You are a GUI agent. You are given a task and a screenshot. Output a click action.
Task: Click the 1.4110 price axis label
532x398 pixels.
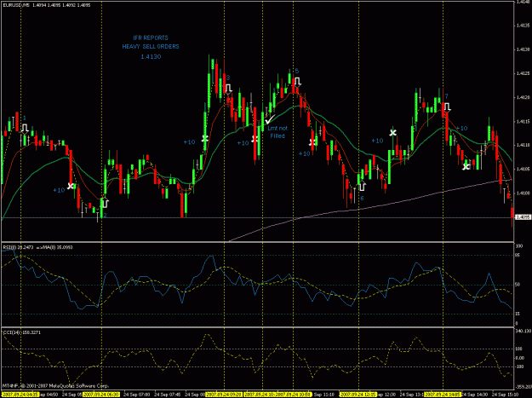[x=523, y=145]
